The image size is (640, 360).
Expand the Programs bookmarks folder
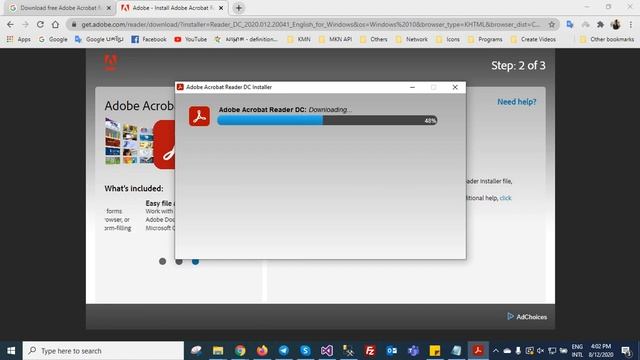(x=485, y=39)
